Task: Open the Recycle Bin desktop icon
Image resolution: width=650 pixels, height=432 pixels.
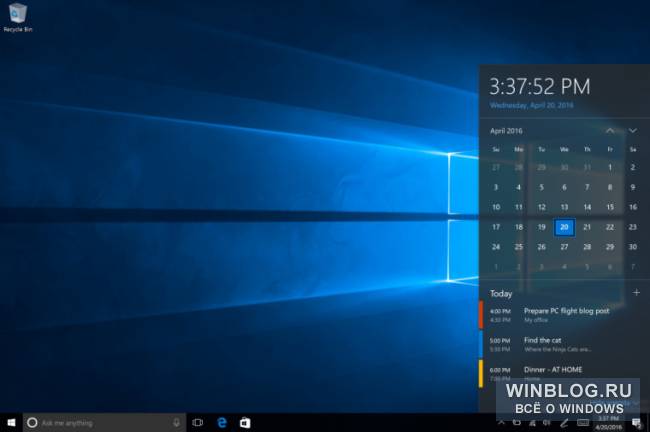Action: [17, 17]
